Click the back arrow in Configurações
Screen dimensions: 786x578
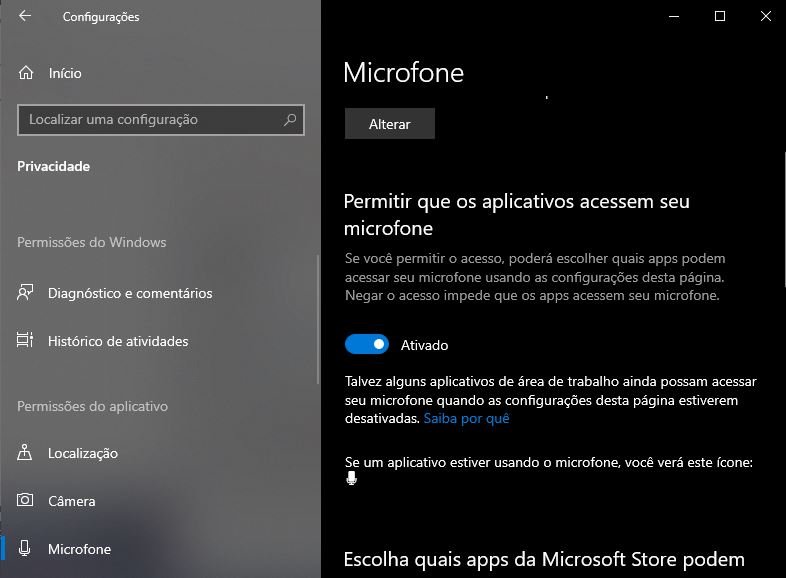tap(25, 16)
